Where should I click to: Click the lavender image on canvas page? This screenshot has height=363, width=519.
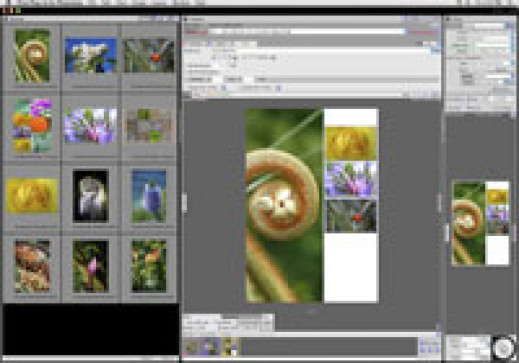pos(351,179)
